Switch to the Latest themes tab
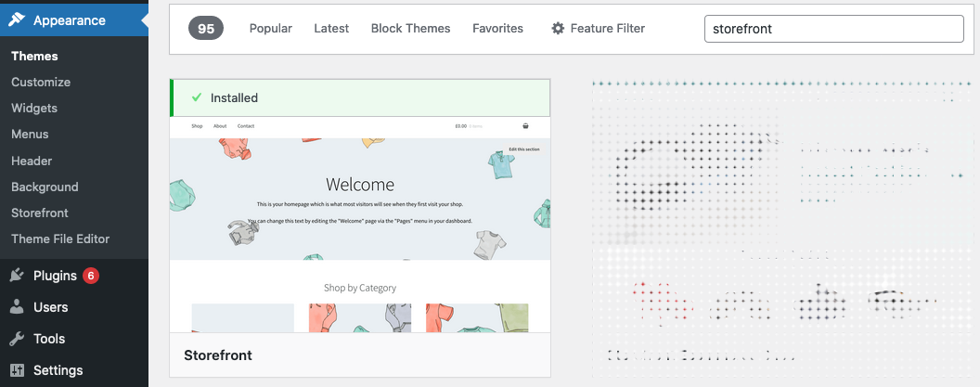The image size is (980, 387). (331, 28)
